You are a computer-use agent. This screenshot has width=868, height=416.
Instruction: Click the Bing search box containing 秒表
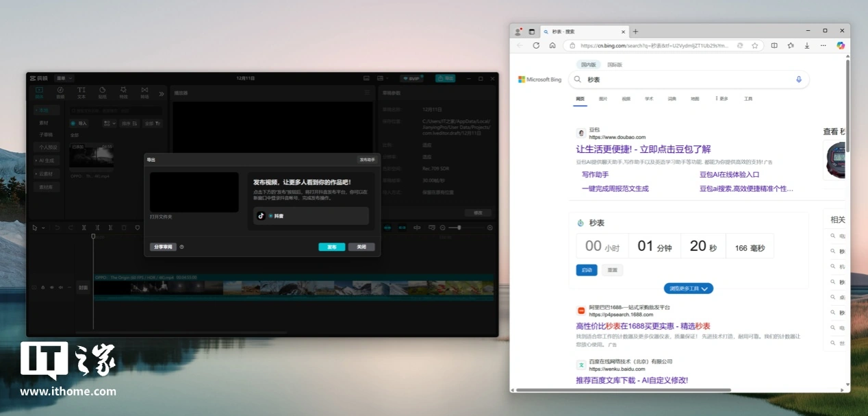[x=689, y=79]
